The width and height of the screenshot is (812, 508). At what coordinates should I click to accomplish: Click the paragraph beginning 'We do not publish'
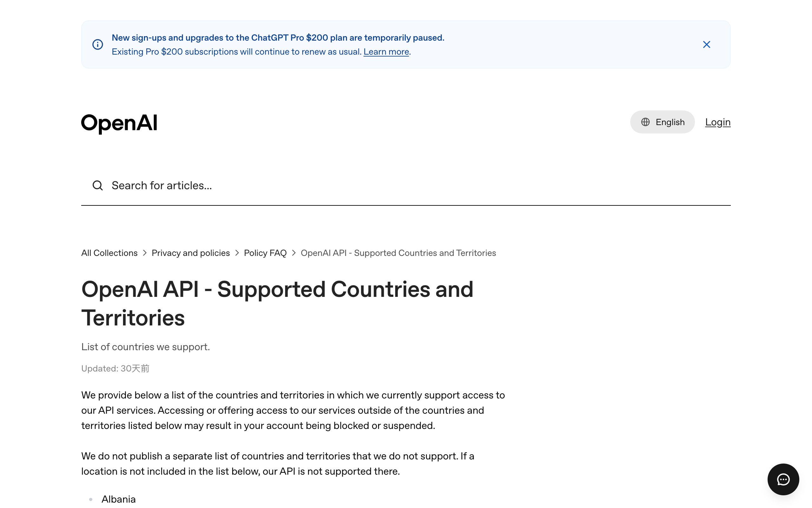pos(278,464)
